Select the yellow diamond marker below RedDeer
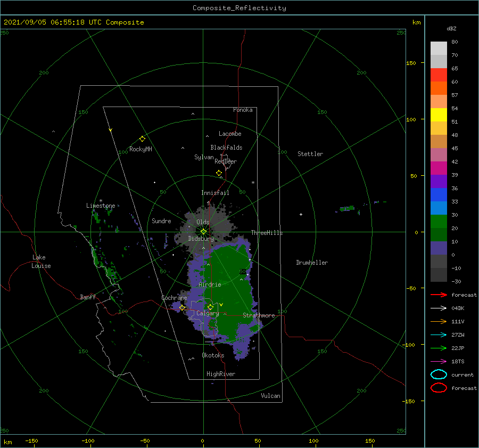This screenshot has height=448, width=479. (219, 173)
